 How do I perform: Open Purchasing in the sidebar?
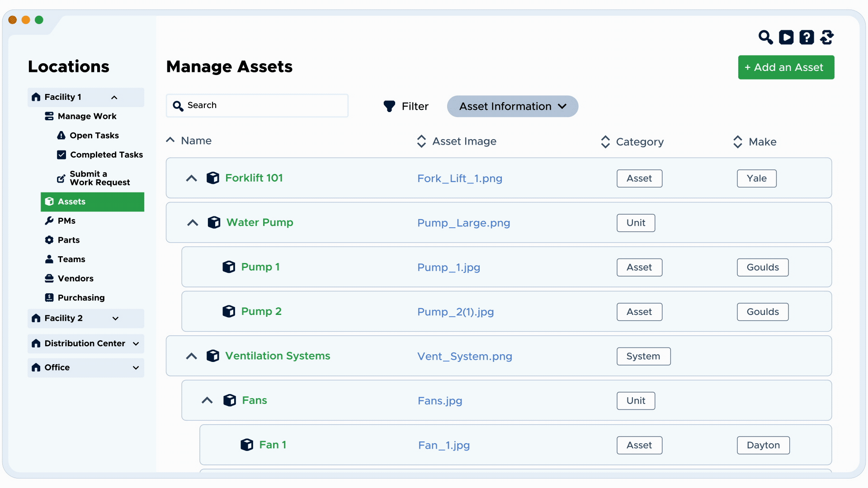(x=81, y=298)
